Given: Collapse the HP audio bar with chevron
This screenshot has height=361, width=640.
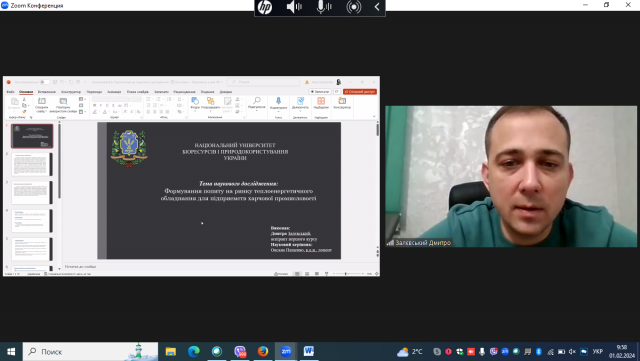Looking at the screenshot, I should pos(377,7).
